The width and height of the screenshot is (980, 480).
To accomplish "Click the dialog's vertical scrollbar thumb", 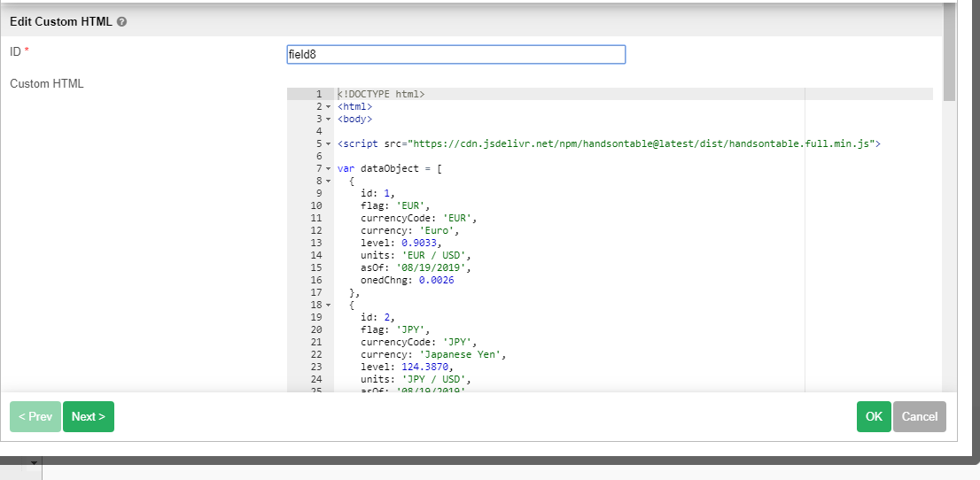I will click(x=949, y=51).
